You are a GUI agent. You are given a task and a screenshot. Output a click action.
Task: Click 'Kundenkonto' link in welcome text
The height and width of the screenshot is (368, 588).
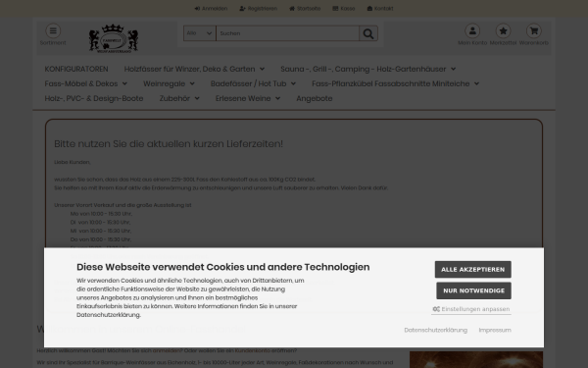[x=253, y=350]
